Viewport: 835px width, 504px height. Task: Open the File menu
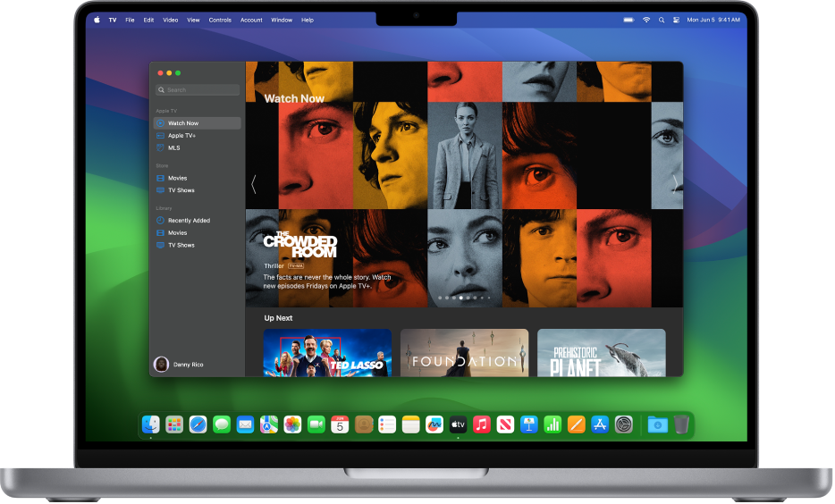click(130, 20)
